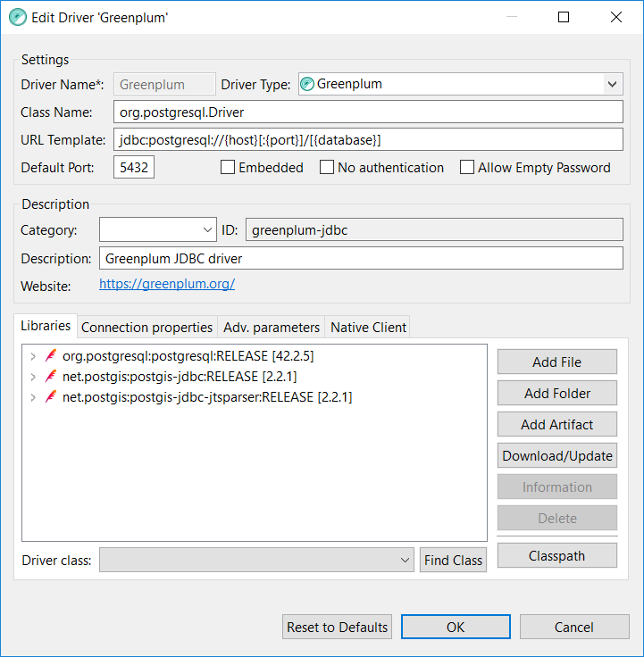Viewport: 644px width, 657px height.
Task: Open the Driver class dropdown
Action: [256, 560]
